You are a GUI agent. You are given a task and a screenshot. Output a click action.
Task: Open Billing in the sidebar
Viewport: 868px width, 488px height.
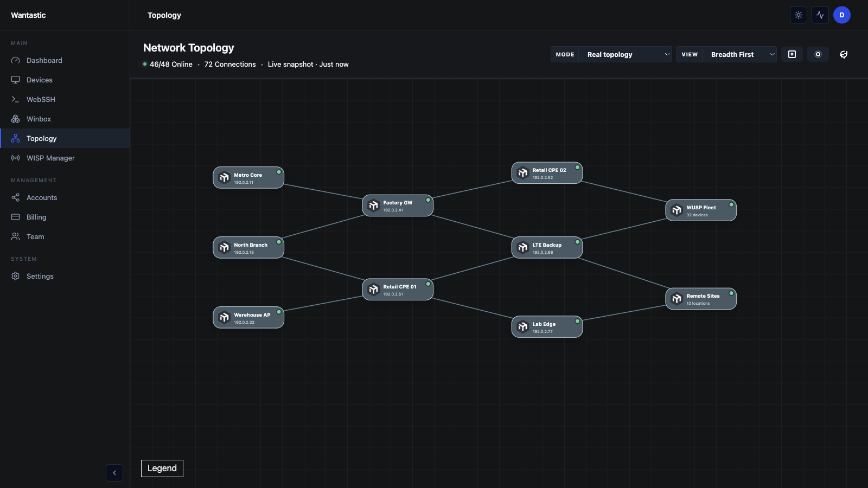pyautogui.click(x=65, y=217)
